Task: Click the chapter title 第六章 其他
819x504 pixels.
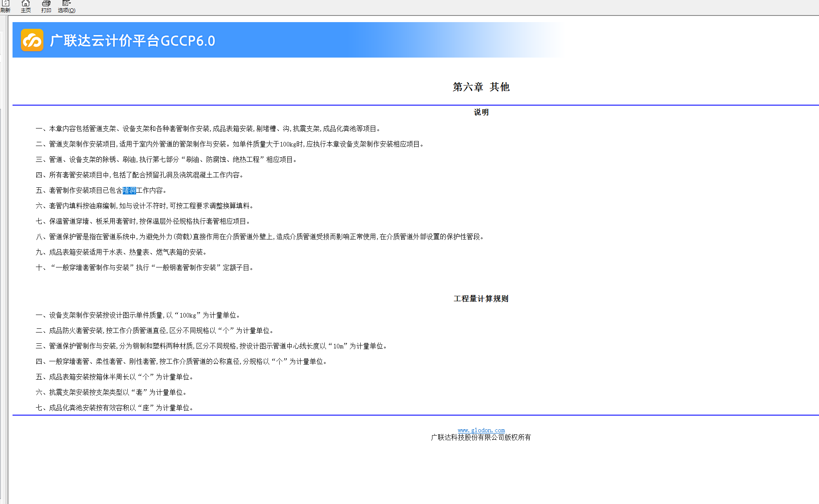Action: pos(481,87)
